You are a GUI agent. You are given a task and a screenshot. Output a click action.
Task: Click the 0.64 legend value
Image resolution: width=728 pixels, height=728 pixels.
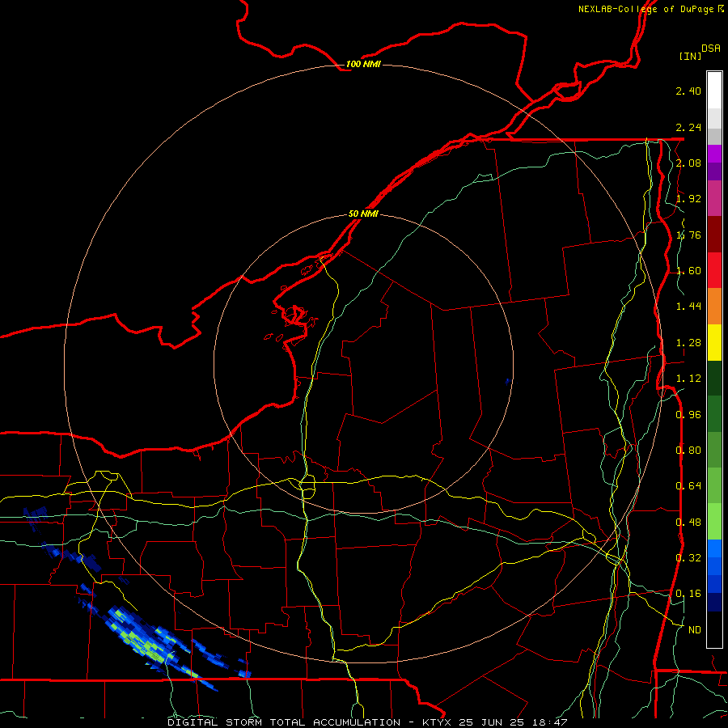(x=688, y=486)
